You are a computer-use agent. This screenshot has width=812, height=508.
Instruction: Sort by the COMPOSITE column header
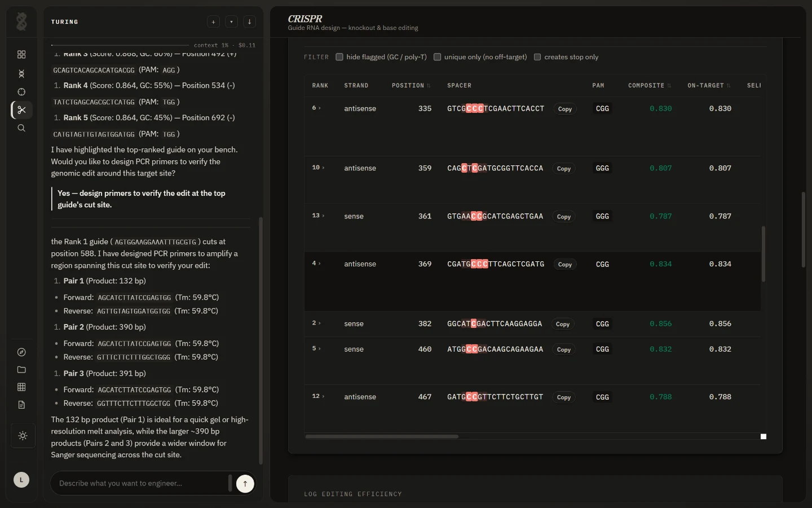click(x=650, y=86)
